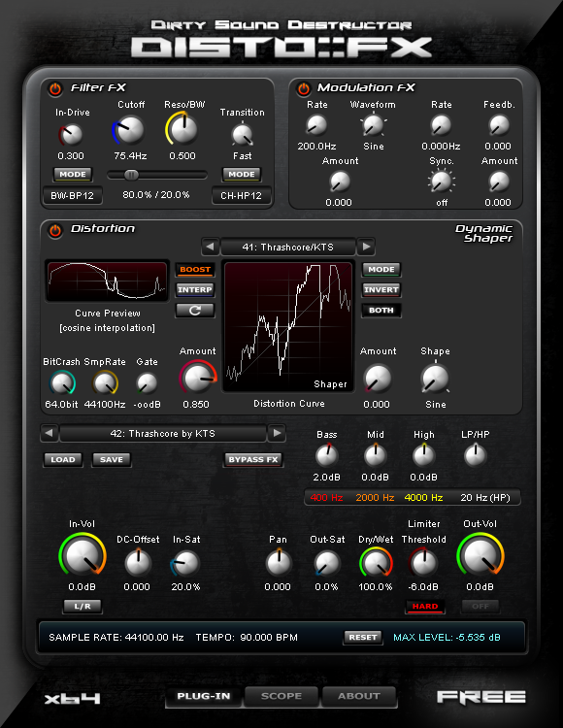Click the Cutoff knob

[129, 130]
